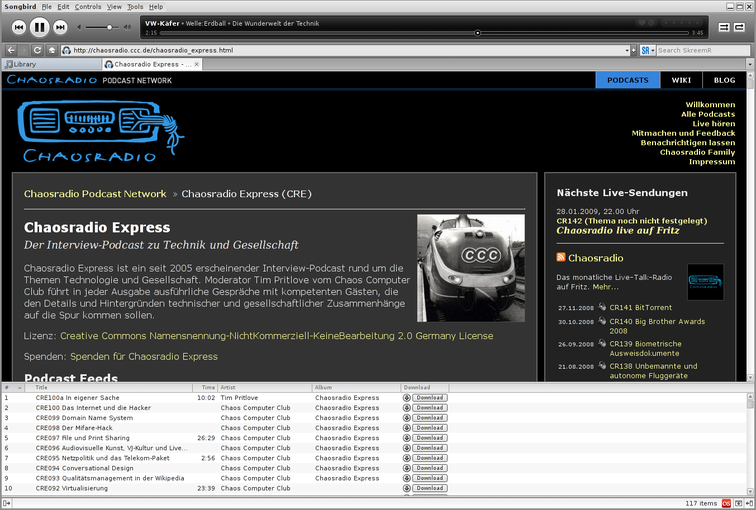Click Download button for CRE100 Das Internet
Viewport: 756px width, 510px height.
pos(430,408)
